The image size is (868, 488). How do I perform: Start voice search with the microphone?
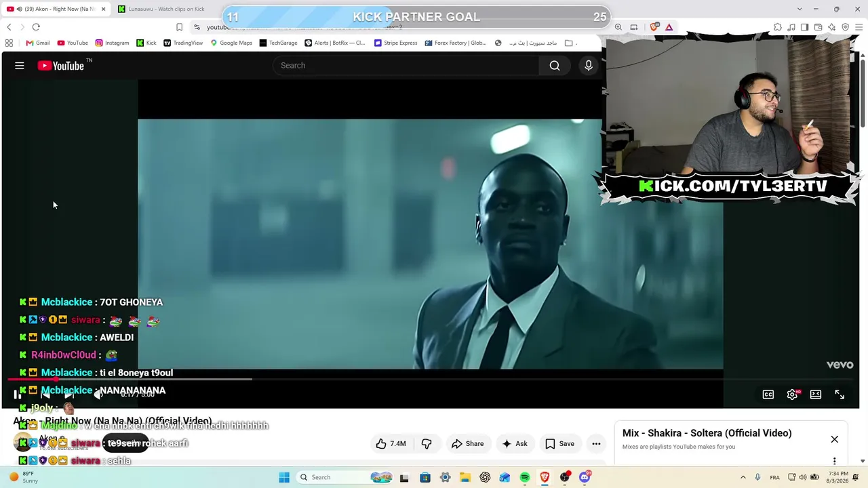[589, 66]
